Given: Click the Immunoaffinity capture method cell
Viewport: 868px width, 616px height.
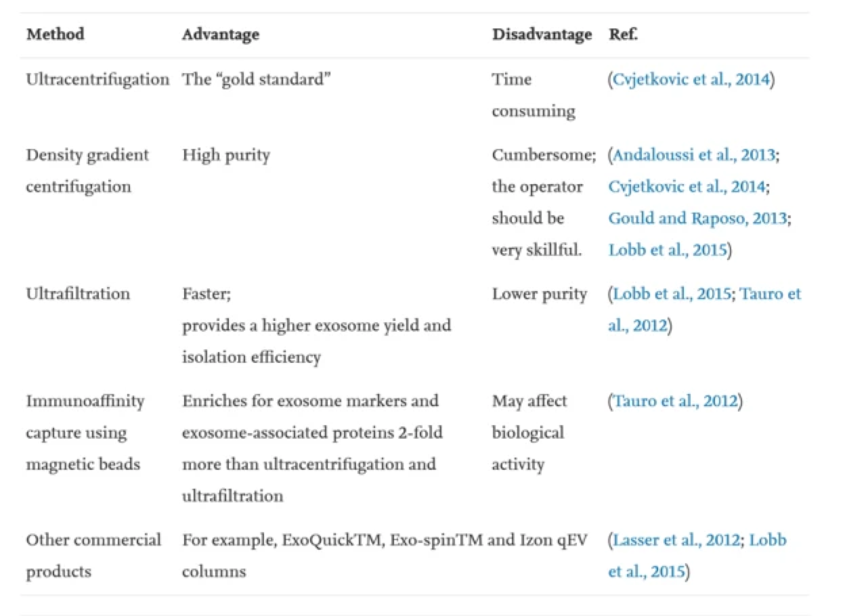Looking at the screenshot, I should (x=85, y=433).
